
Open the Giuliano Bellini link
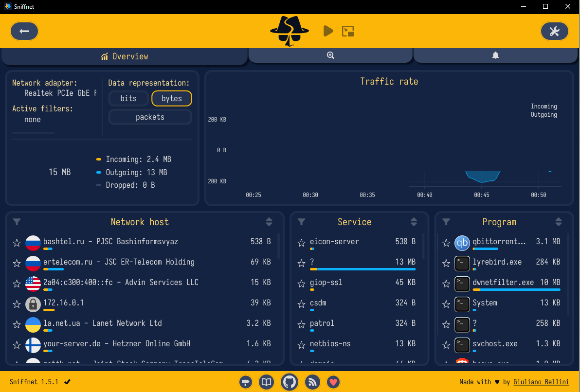coord(541,382)
